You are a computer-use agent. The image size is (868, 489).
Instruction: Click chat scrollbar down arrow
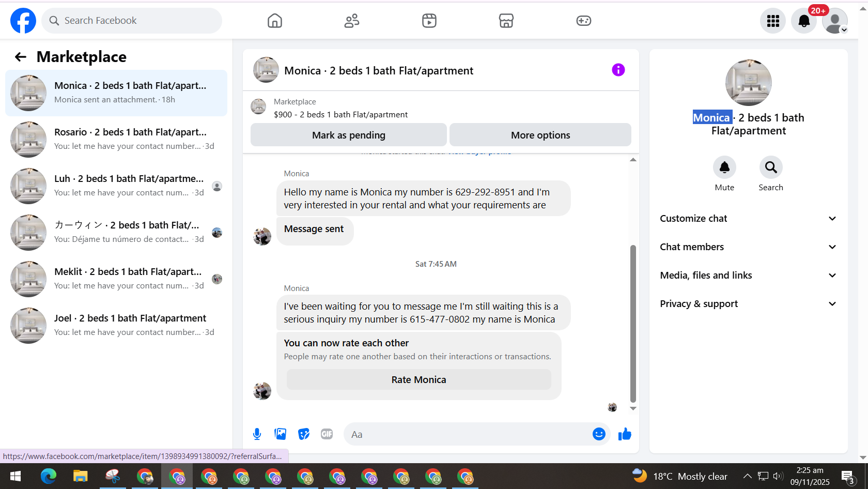(633, 408)
